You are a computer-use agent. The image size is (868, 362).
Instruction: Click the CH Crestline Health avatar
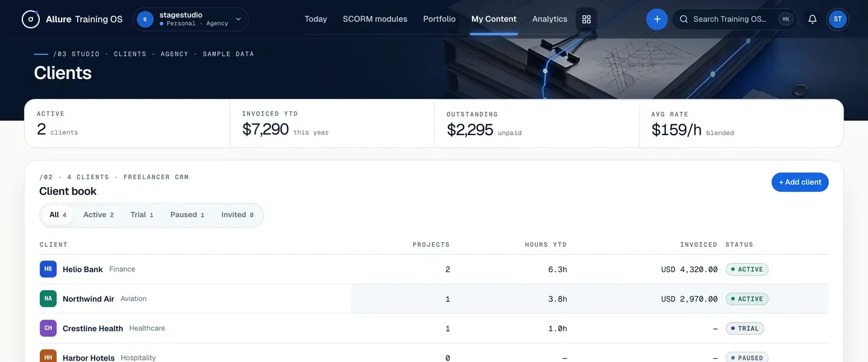(48, 328)
